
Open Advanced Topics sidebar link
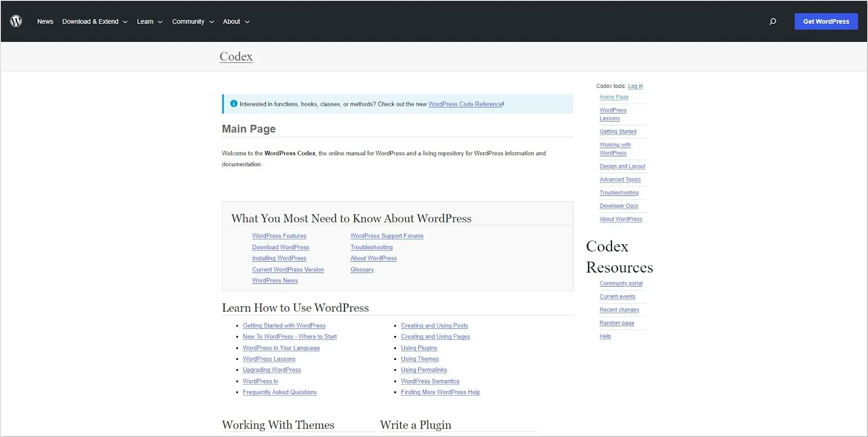(x=620, y=180)
